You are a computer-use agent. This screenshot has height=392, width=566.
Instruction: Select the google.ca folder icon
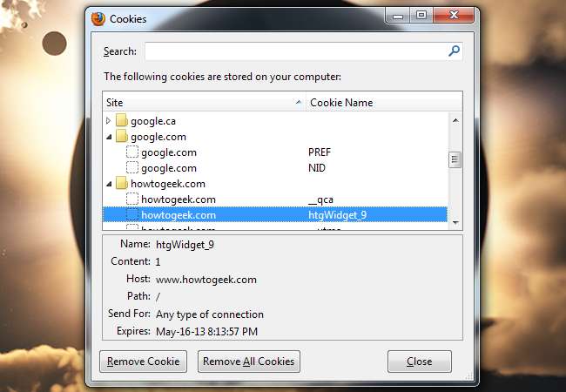pos(122,120)
